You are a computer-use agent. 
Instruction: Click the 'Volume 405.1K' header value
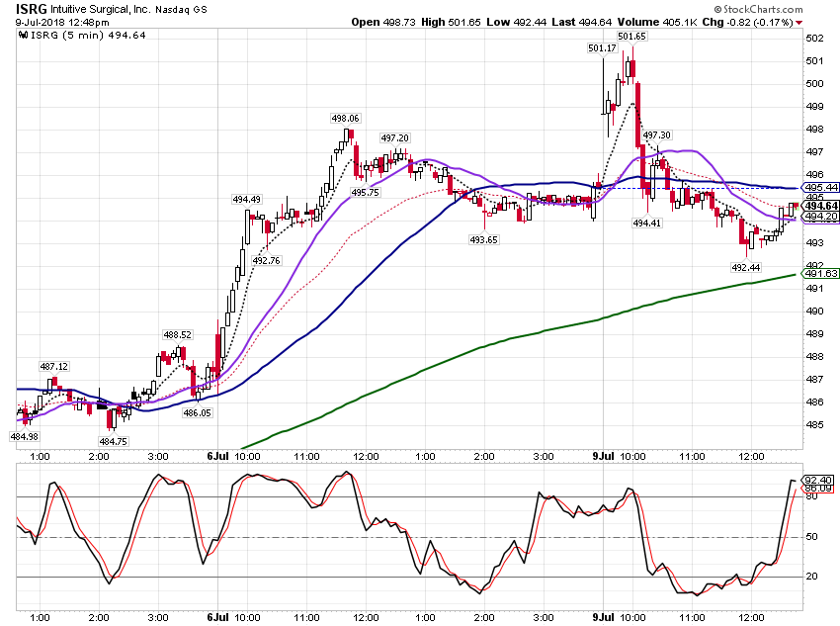(657, 22)
